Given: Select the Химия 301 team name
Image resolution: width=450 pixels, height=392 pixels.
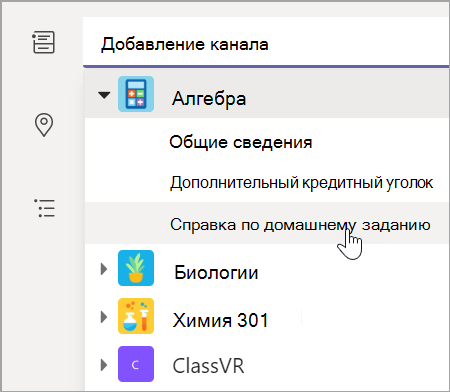Looking at the screenshot, I should click(220, 320).
